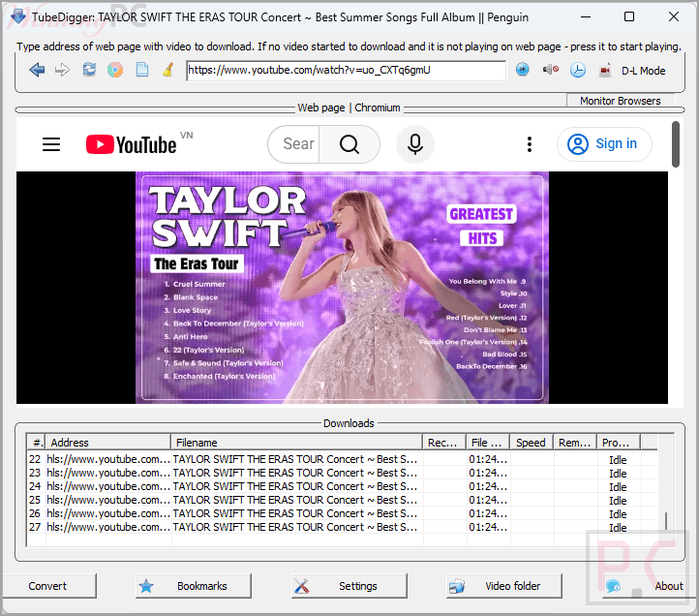The image size is (699, 616).
Task: Open the YouTube hamburger menu
Action: 51,144
